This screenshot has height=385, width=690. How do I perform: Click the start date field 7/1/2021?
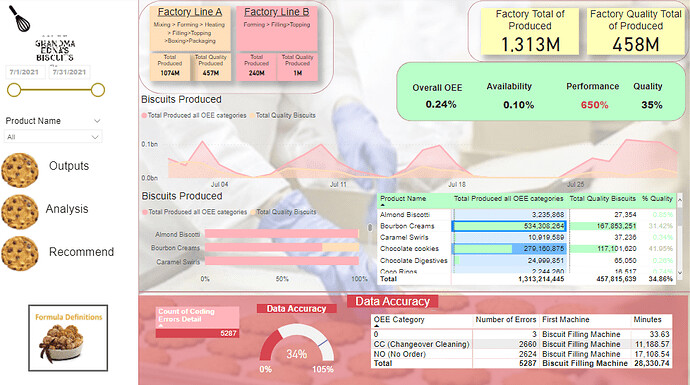(25, 72)
